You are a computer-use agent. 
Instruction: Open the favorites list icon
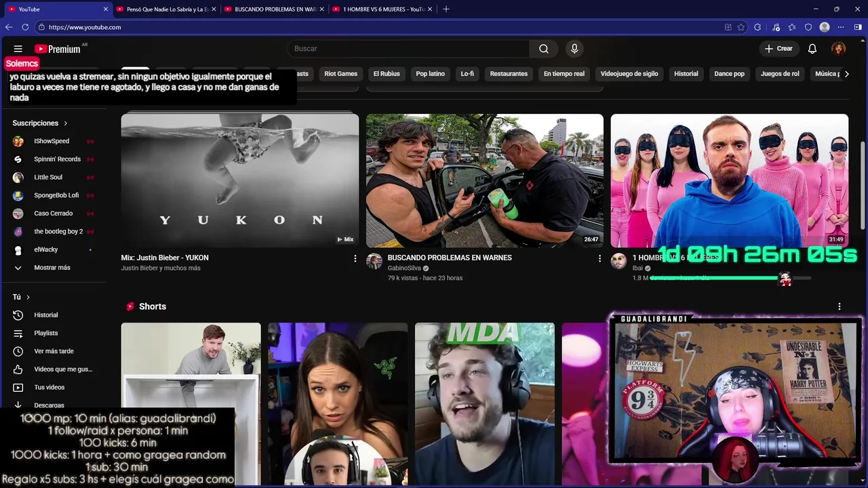pyautogui.click(x=792, y=27)
